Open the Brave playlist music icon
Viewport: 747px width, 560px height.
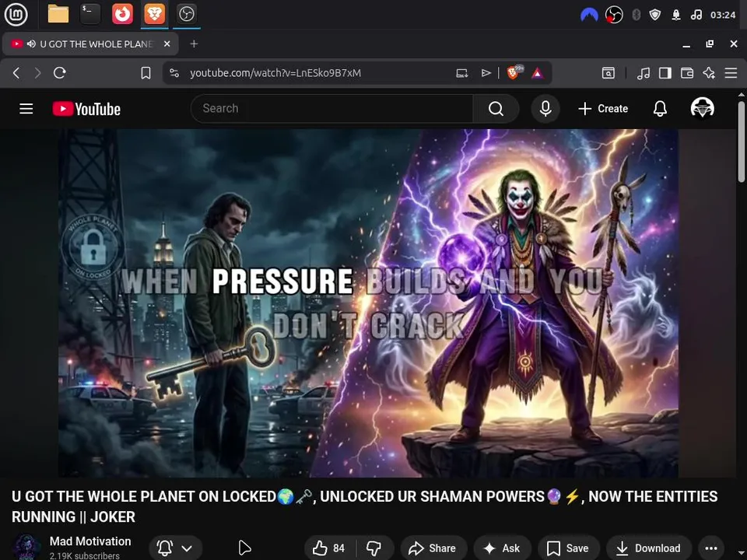click(x=644, y=73)
